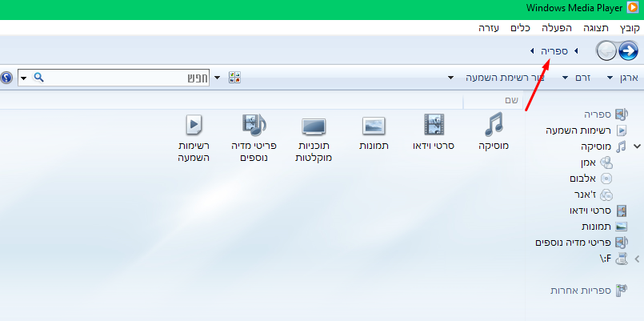Click the view options grid icon
This screenshot has height=321, width=644.
pyautogui.click(x=234, y=78)
